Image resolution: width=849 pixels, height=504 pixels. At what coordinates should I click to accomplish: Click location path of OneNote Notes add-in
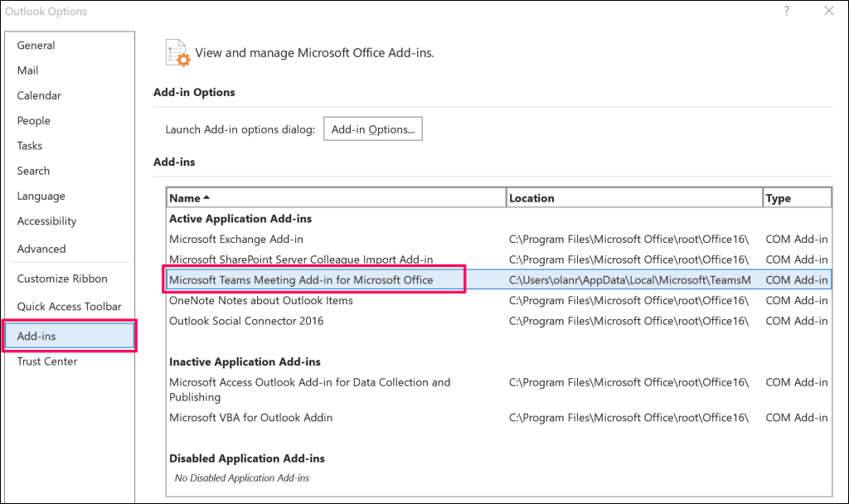click(x=628, y=300)
